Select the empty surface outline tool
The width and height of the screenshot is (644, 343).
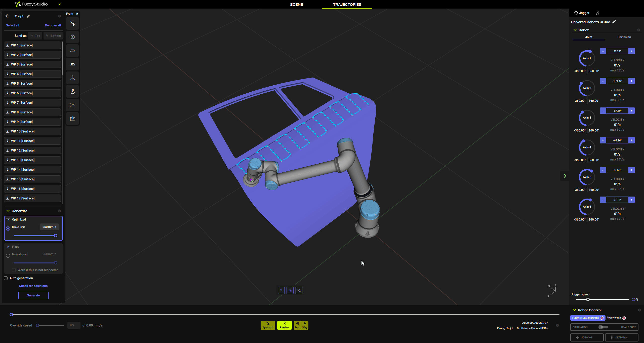pos(73,51)
